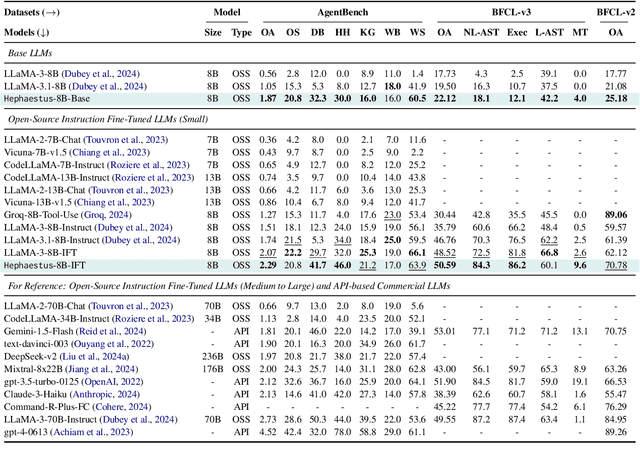Open the Touvron et al., 2023 citation for LLaMA-2-7B-Chat
This screenshot has height=459, width=640.
click(x=126, y=140)
